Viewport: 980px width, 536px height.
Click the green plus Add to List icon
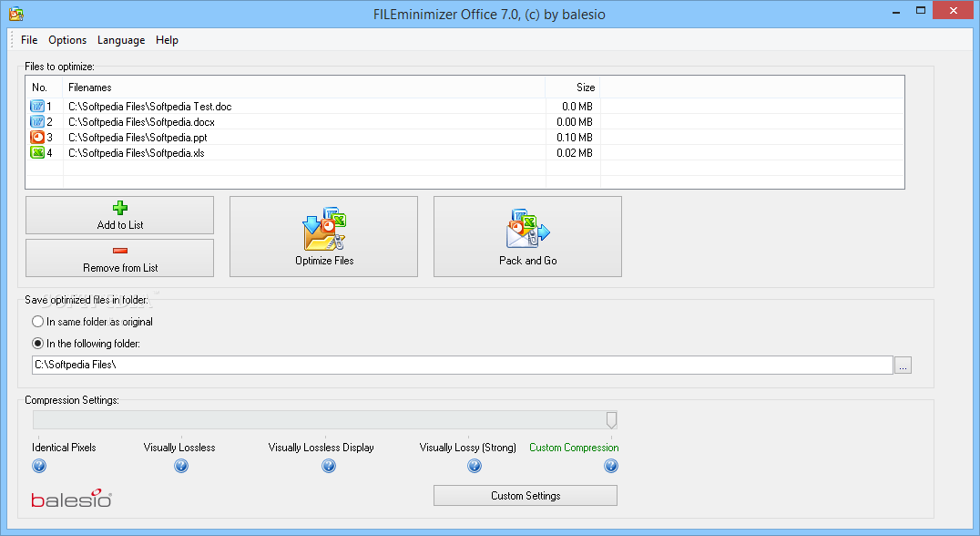pos(120,208)
